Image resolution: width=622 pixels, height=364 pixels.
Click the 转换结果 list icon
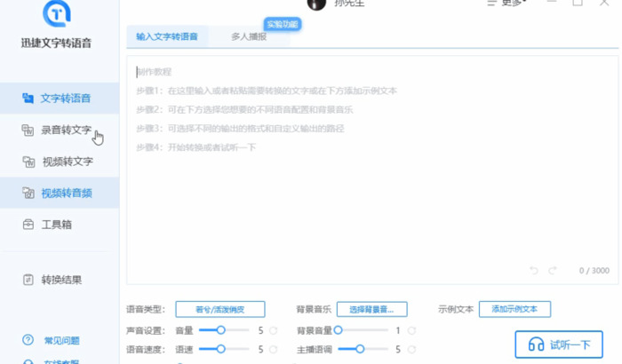(x=28, y=280)
